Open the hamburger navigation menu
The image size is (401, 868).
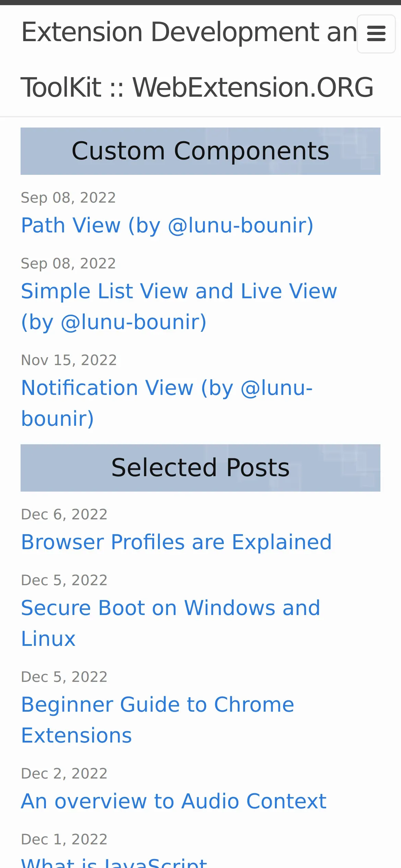tap(376, 34)
